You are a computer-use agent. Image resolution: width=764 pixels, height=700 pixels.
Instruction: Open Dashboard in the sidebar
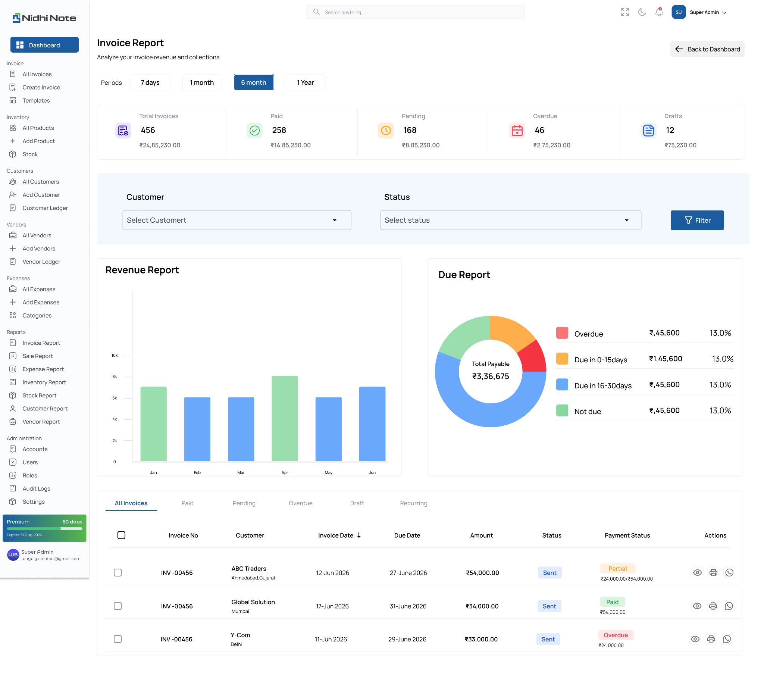[44, 45]
